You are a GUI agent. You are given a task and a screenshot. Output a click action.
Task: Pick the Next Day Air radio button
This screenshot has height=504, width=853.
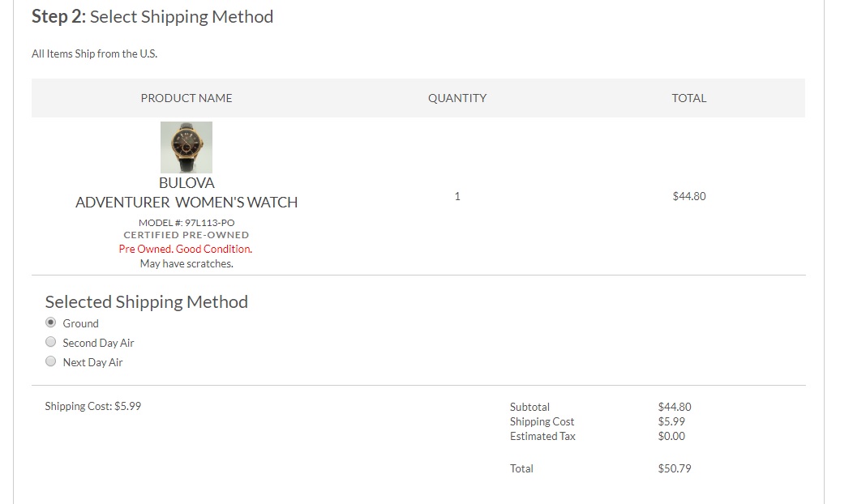click(x=51, y=361)
